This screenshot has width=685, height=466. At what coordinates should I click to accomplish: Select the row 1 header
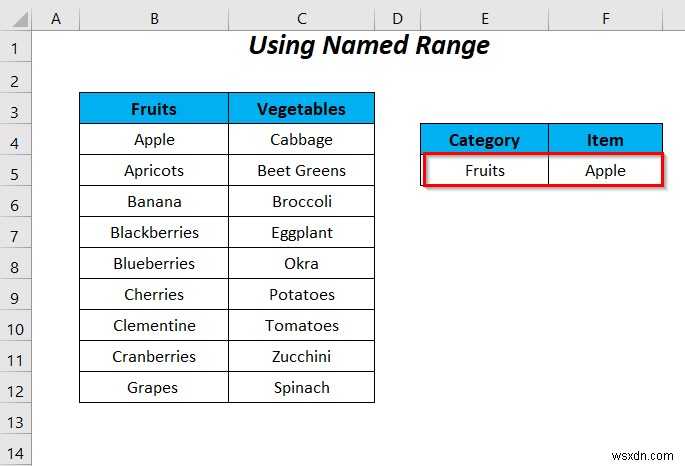point(17,47)
